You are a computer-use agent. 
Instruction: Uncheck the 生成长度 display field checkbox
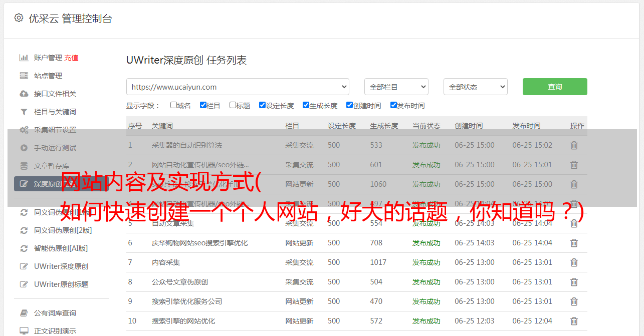306,105
